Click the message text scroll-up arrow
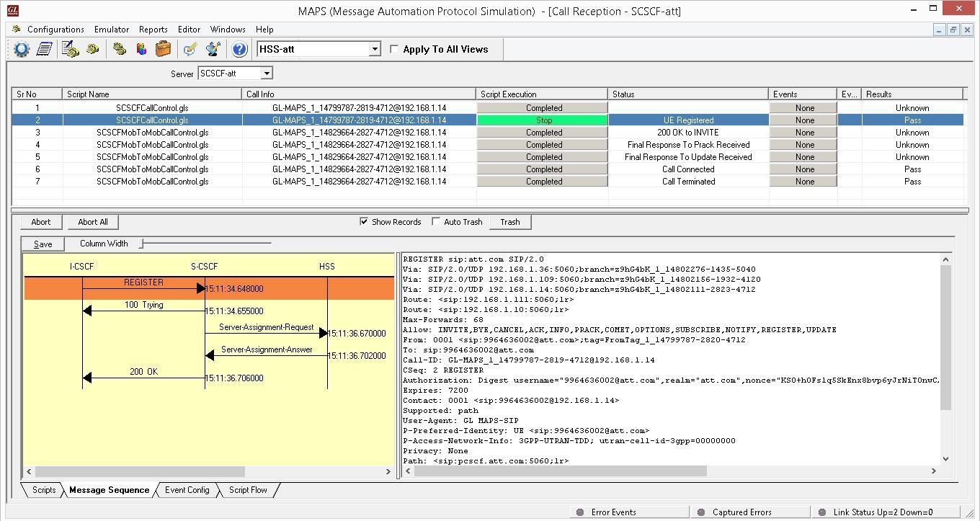Screen dimensions: 980x521 point(946,259)
